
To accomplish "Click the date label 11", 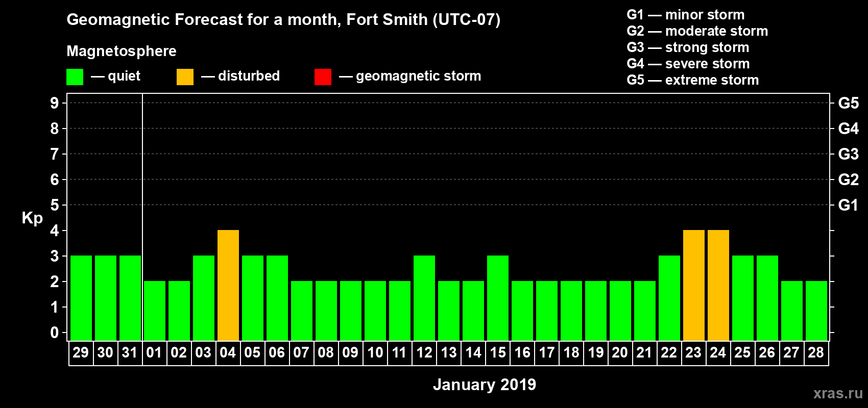I will coord(399,352).
